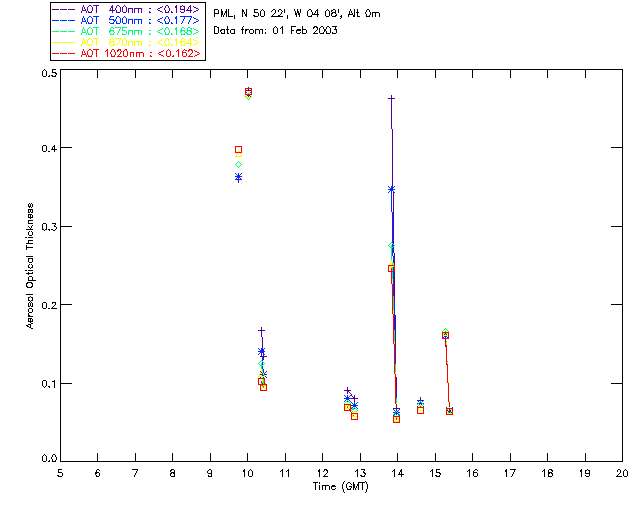Image resolution: width=640 pixels, height=512 pixels.
Task: Click the 14 x-axis tick label
Action: (398, 473)
